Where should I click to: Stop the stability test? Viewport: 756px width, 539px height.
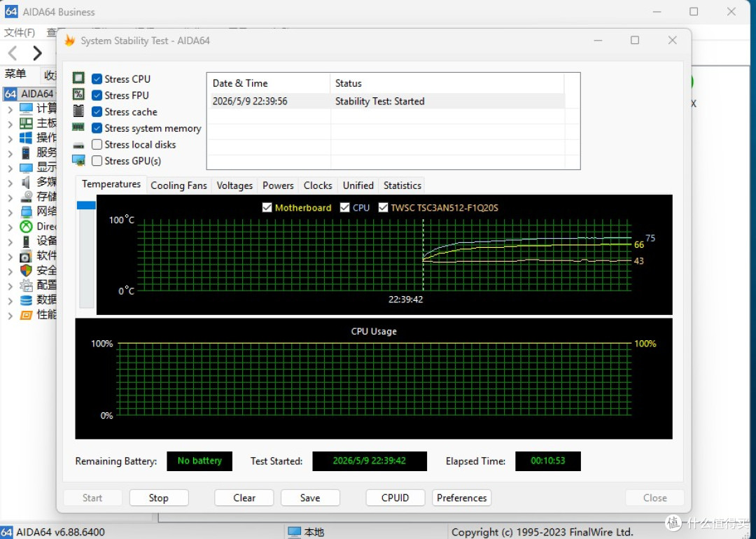click(159, 498)
